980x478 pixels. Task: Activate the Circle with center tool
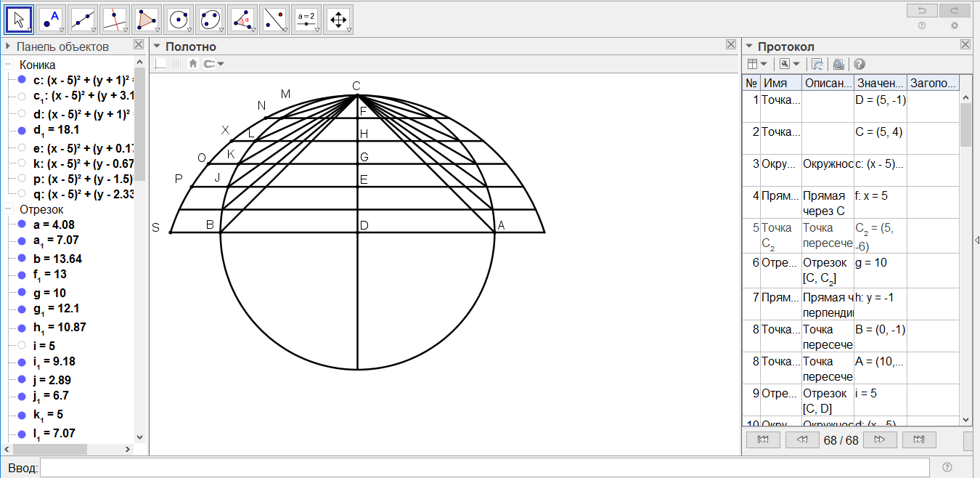pyautogui.click(x=179, y=20)
